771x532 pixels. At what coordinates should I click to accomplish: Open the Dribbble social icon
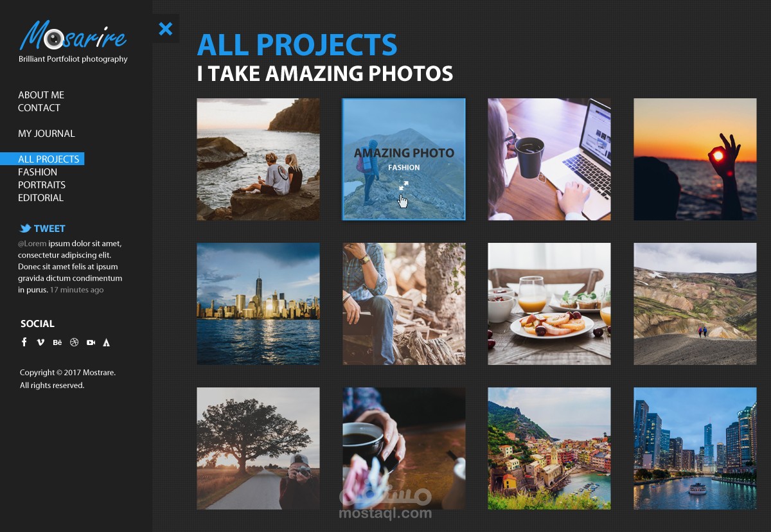(74, 342)
